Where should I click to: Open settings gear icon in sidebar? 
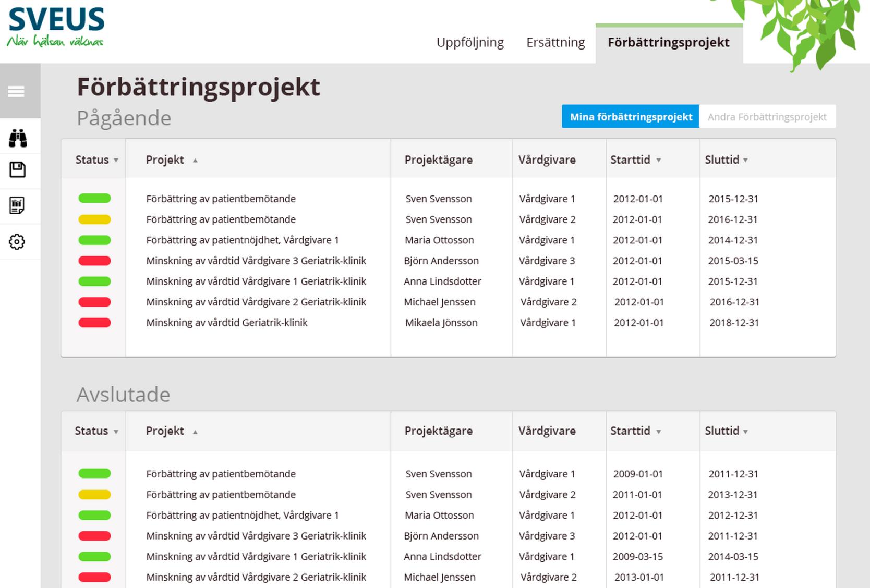[x=17, y=242]
